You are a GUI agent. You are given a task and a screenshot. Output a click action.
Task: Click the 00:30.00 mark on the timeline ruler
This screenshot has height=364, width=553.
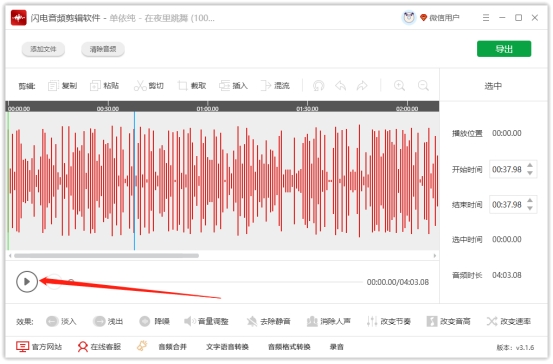click(108, 109)
